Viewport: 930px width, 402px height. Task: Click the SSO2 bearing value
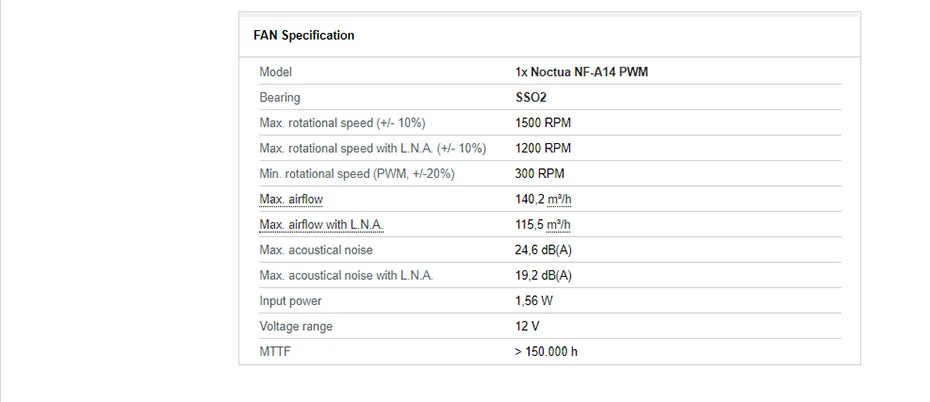[531, 97]
